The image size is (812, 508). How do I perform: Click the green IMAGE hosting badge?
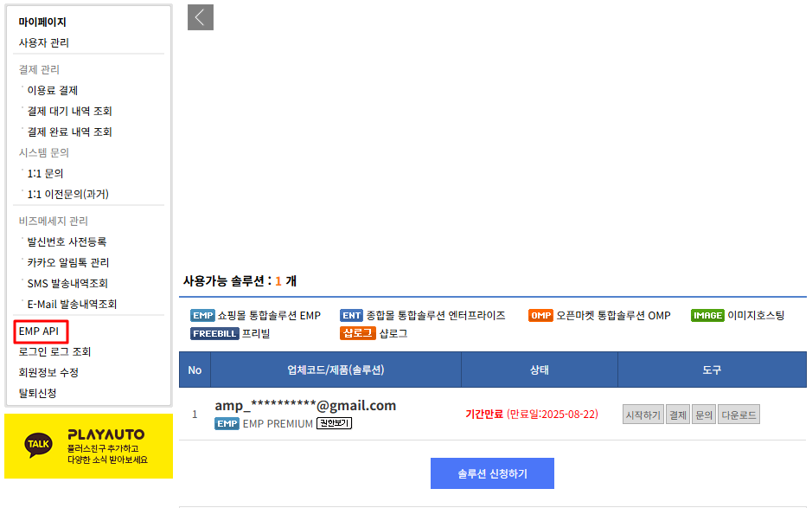pos(707,316)
